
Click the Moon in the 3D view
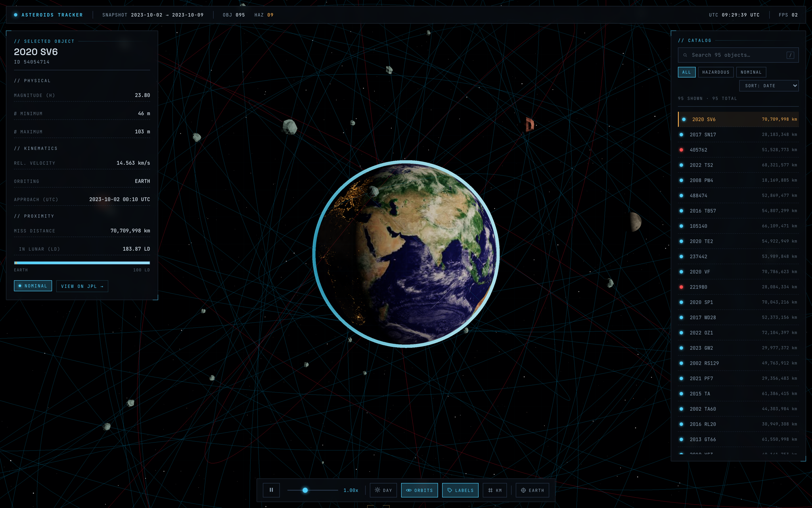636,221
